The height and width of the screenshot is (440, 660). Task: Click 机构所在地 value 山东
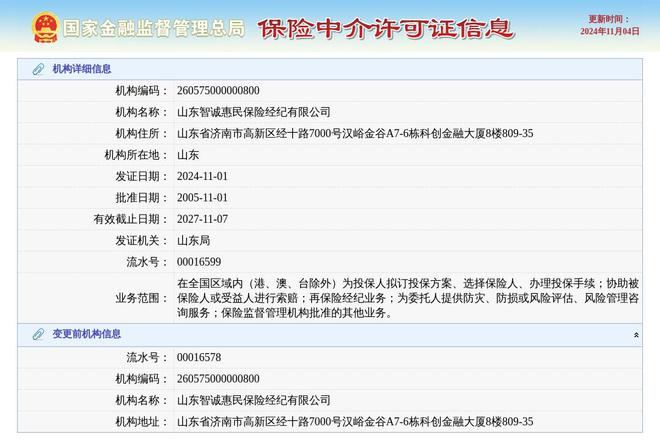tap(188, 155)
